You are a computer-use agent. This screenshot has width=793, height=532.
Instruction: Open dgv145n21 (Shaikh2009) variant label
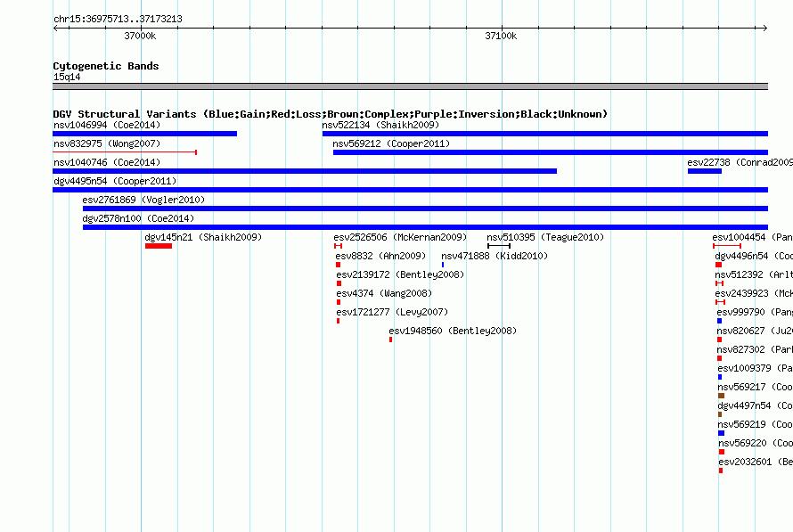pyautogui.click(x=203, y=237)
